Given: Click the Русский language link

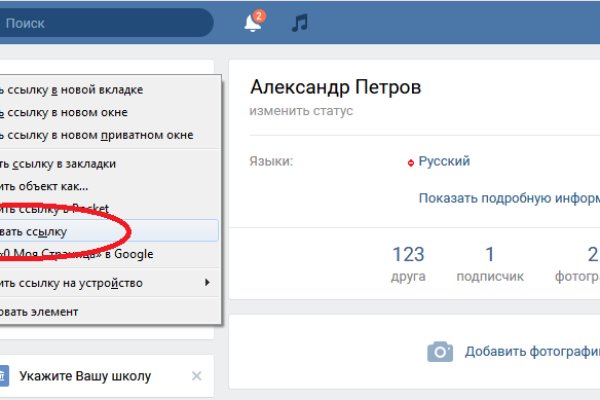Looking at the screenshot, I should click(443, 161).
